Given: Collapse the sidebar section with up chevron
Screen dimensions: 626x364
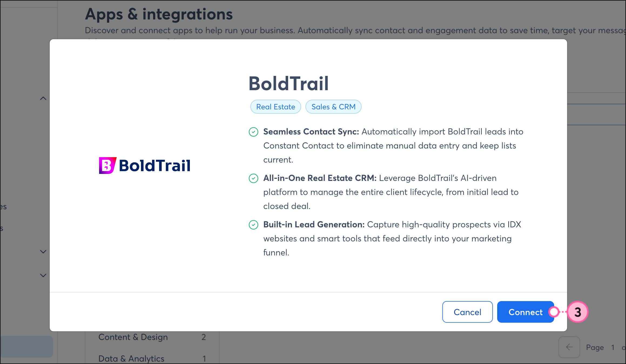Looking at the screenshot, I should 43,99.
